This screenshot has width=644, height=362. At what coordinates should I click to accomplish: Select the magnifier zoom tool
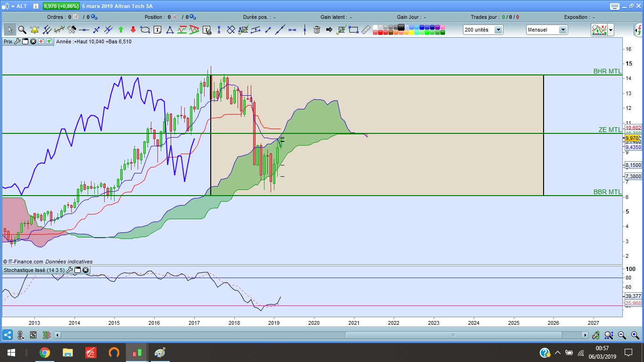pos(22,30)
